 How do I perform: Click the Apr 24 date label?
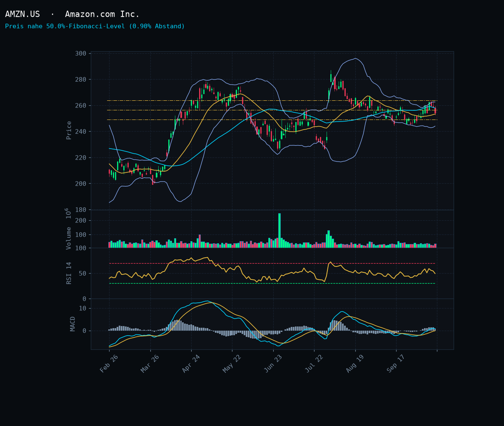pyautogui.click(x=191, y=364)
